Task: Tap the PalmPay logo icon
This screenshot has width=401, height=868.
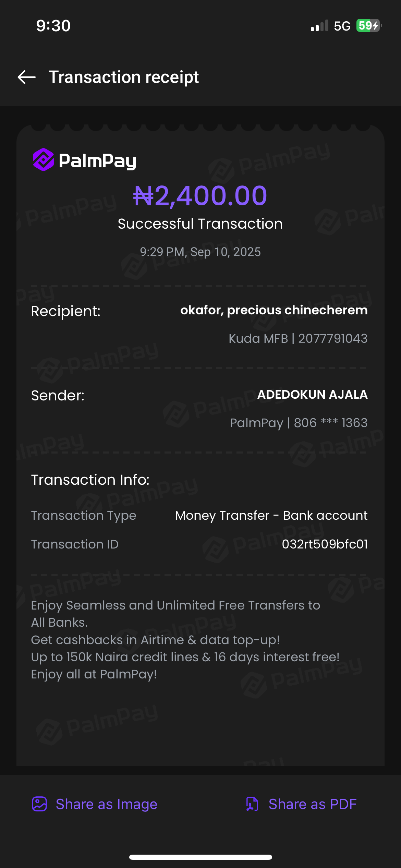Action: [x=44, y=160]
